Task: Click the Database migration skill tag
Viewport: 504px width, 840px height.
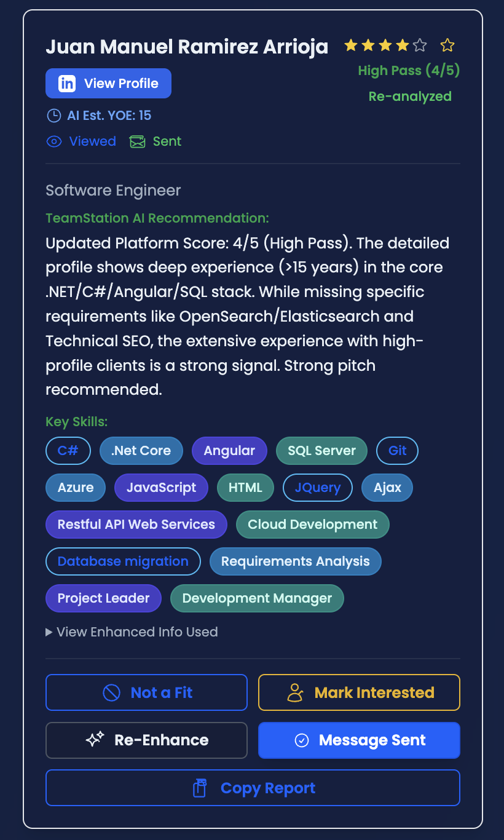Action: (x=123, y=561)
